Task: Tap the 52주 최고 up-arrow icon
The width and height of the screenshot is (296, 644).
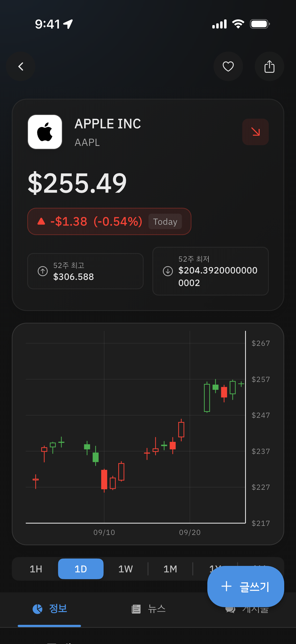Action: click(x=43, y=271)
